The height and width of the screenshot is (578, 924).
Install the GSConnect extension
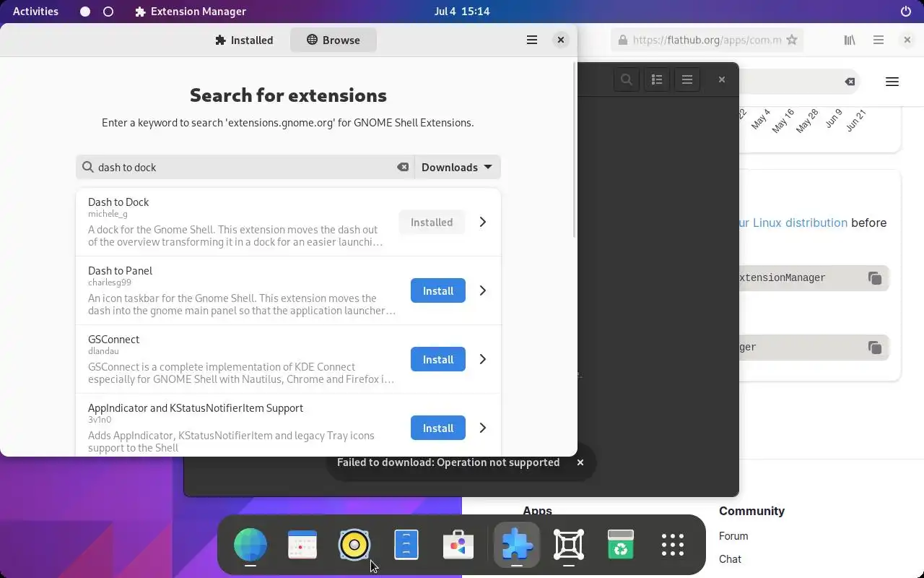tap(438, 359)
